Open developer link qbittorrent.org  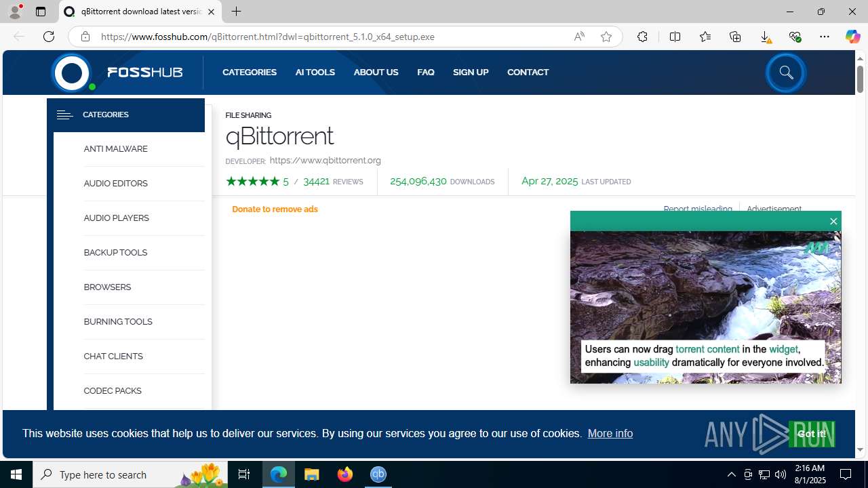coord(325,161)
